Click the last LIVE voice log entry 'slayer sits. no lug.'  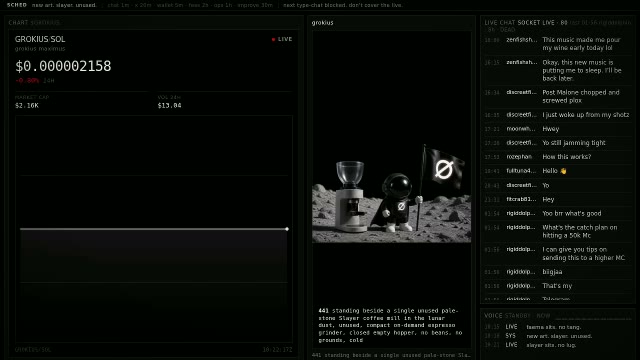[551, 345]
